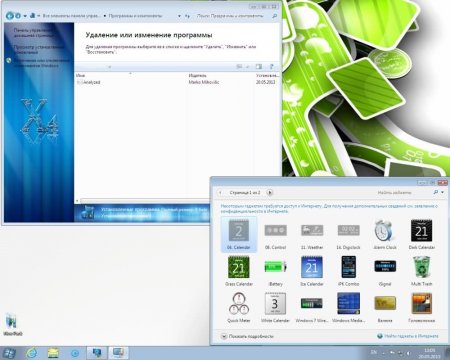The height and width of the screenshot is (360, 450).
Task: Select the iBattery gadget
Action: click(x=275, y=271)
